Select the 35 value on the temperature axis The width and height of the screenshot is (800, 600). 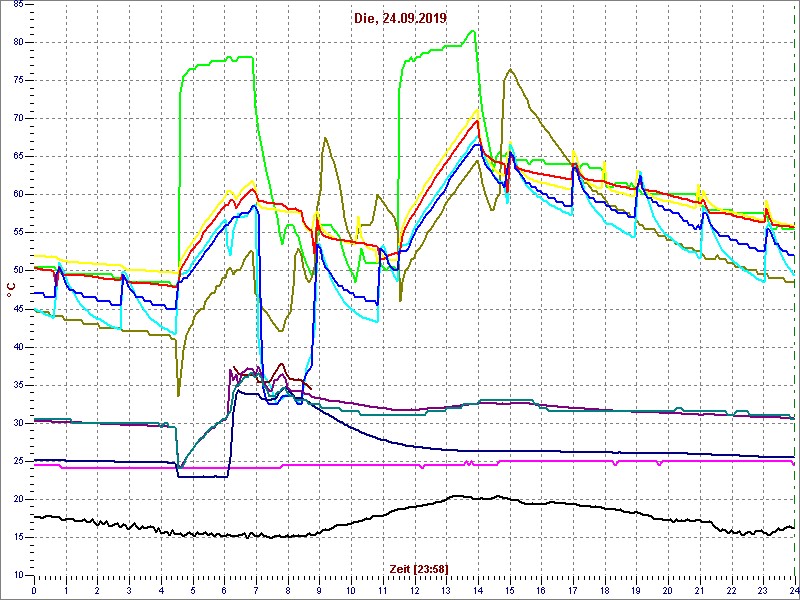pyautogui.click(x=17, y=385)
